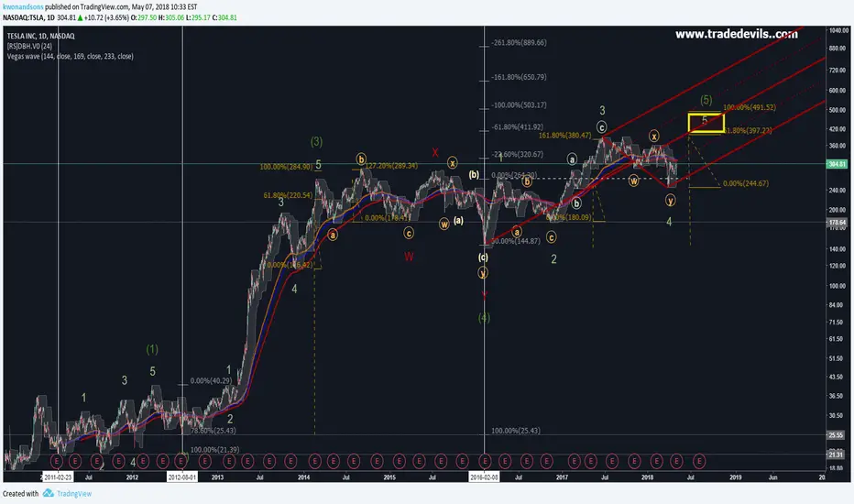Open the kwonandsons author profile link
Image resolution: width=854 pixels, height=504 pixels.
click(23, 7)
